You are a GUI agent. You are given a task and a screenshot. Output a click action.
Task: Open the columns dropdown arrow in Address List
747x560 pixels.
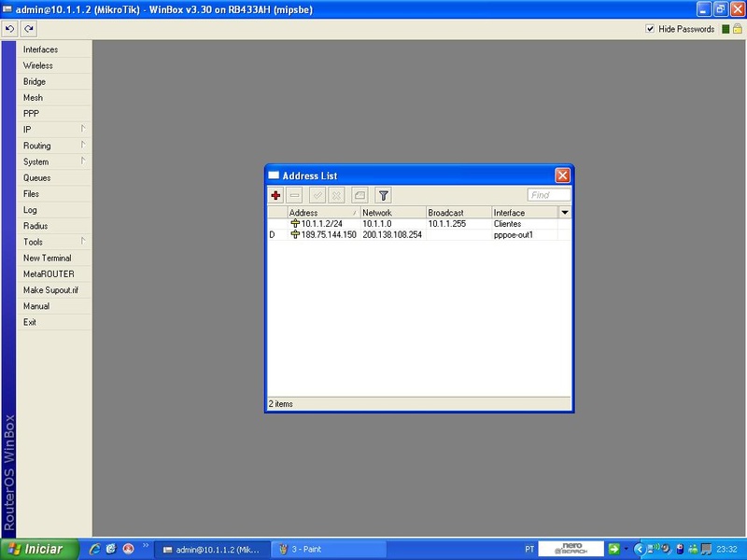(x=565, y=213)
